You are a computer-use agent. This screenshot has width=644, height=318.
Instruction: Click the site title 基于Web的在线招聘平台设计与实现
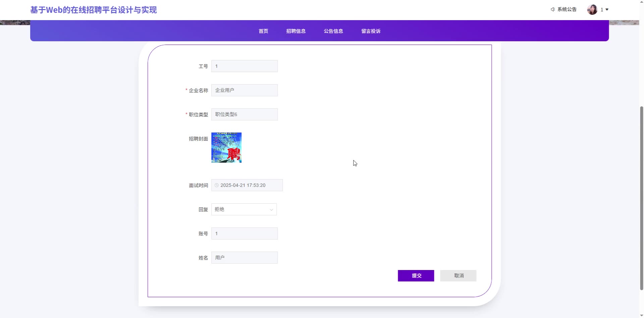tap(94, 10)
